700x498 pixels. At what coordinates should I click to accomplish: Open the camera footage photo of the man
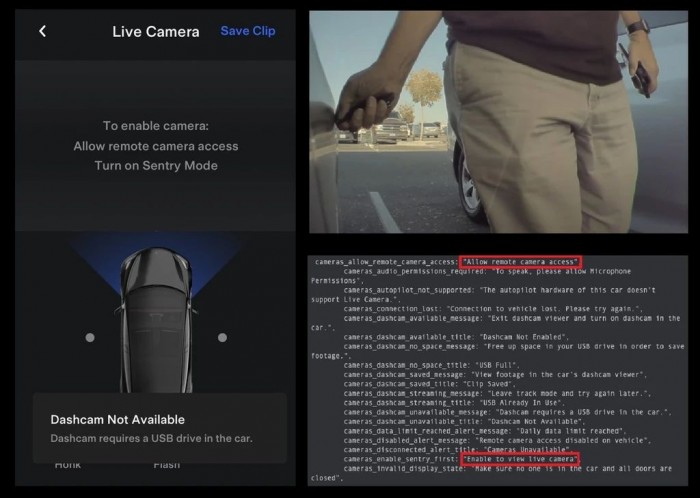(x=498, y=122)
